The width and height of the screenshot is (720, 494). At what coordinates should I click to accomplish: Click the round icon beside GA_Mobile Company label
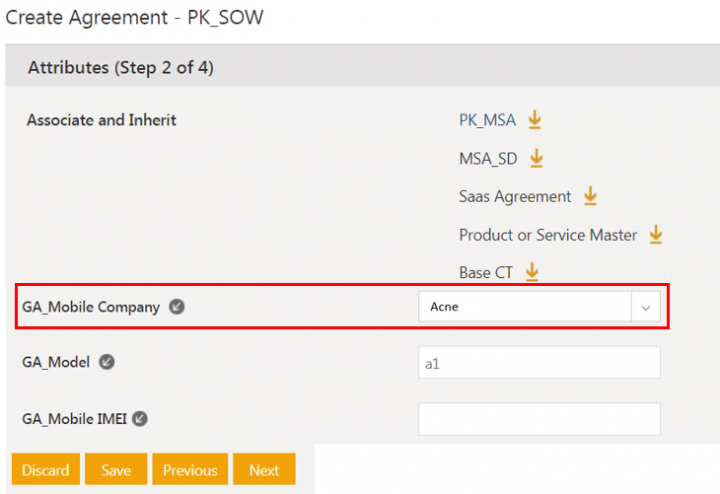point(176,307)
